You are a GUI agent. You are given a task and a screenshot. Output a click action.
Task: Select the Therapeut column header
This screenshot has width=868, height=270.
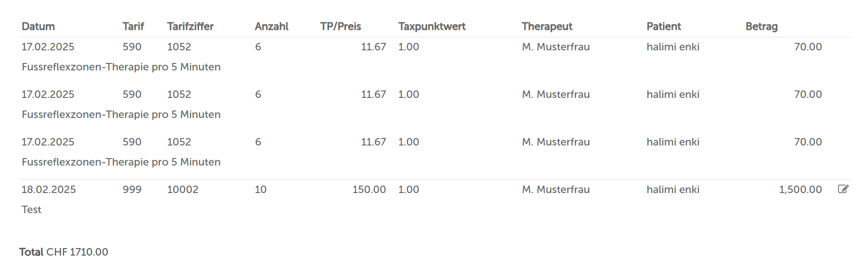tap(547, 27)
